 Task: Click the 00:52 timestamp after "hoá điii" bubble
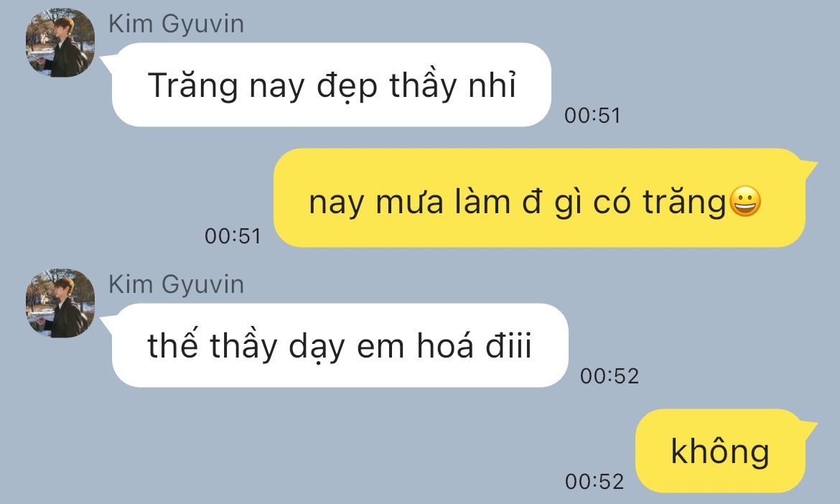pyautogui.click(x=610, y=376)
